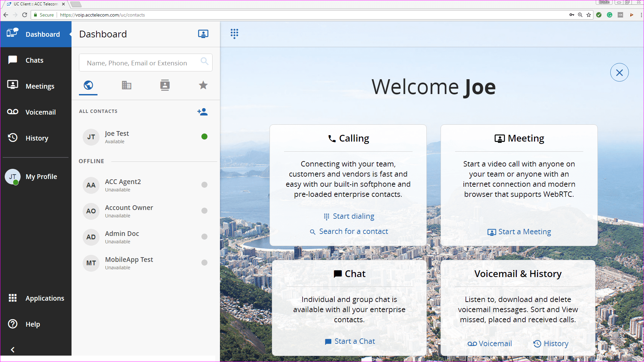Click the MT avatar of MobileApp Test
The width and height of the screenshot is (644, 362).
point(91,263)
